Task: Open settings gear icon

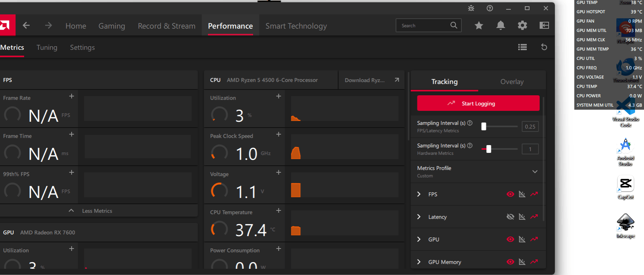Action: [x=523, y=26]
